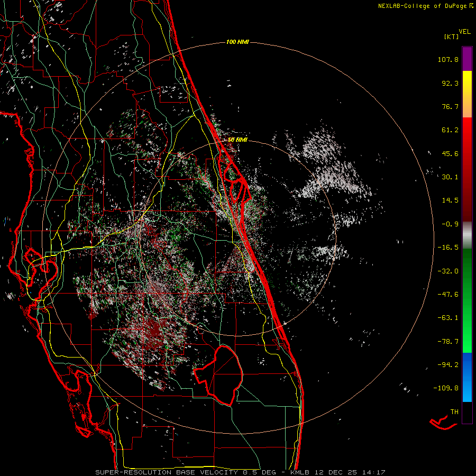Click the 14.5 velocity scale value
The image size is (476, 476).
[450, 200]
